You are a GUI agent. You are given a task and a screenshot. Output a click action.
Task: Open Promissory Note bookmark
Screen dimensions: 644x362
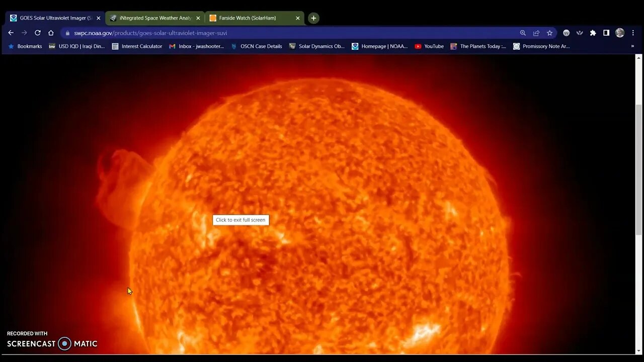[x=541, y=46]
